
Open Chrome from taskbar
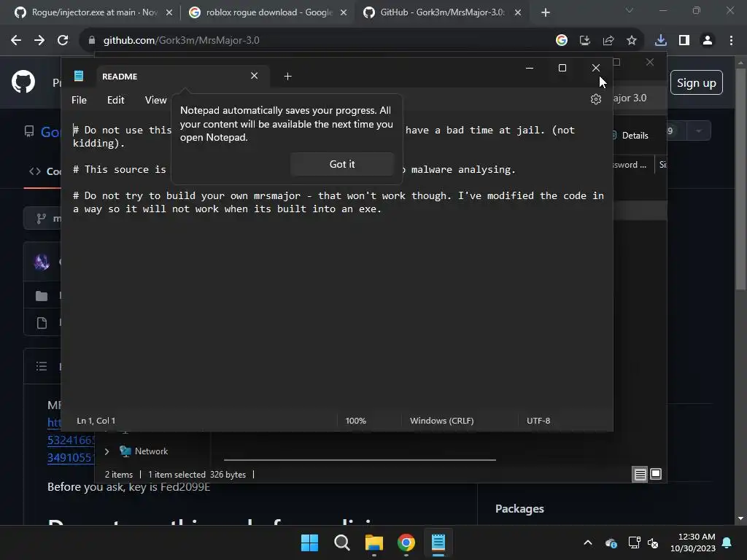406,542
